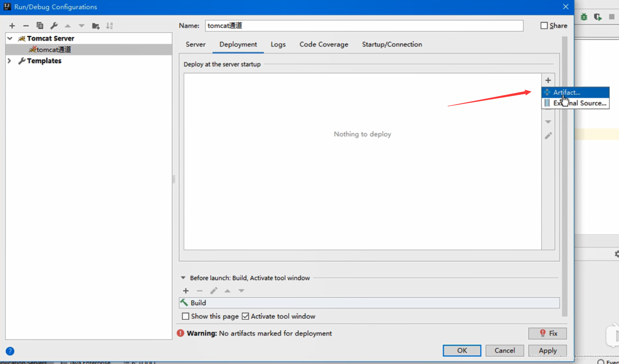This screenshot has height=364, width=619.
Task: Click the Fix button for warning
Action: coord(548,333)
